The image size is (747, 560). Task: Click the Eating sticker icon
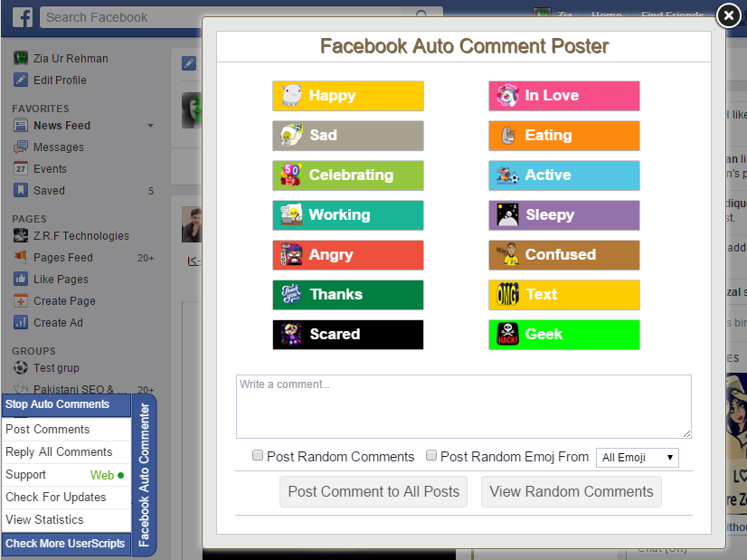(508, 136)
